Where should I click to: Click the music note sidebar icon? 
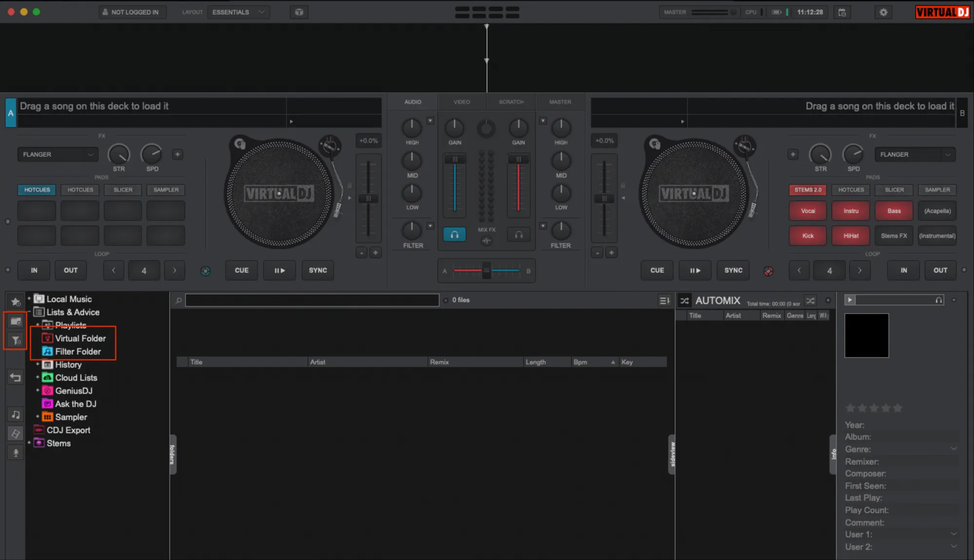click(x=16, y=414)
